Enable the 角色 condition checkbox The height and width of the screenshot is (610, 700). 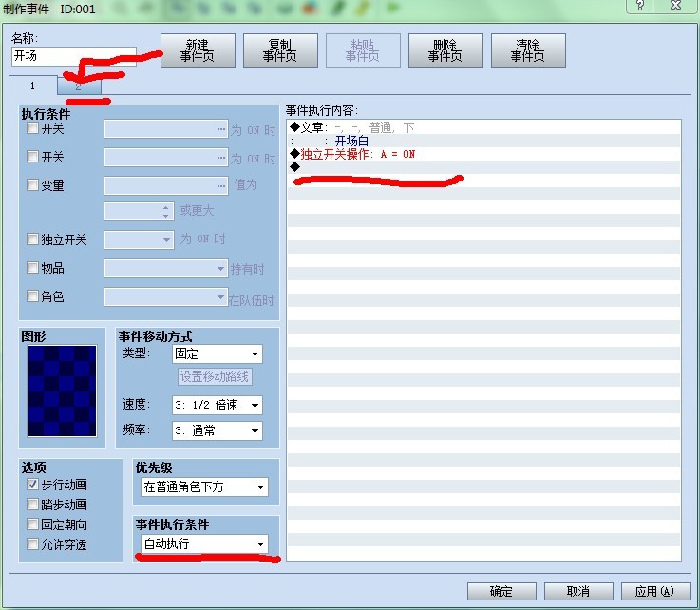[32, 295]
